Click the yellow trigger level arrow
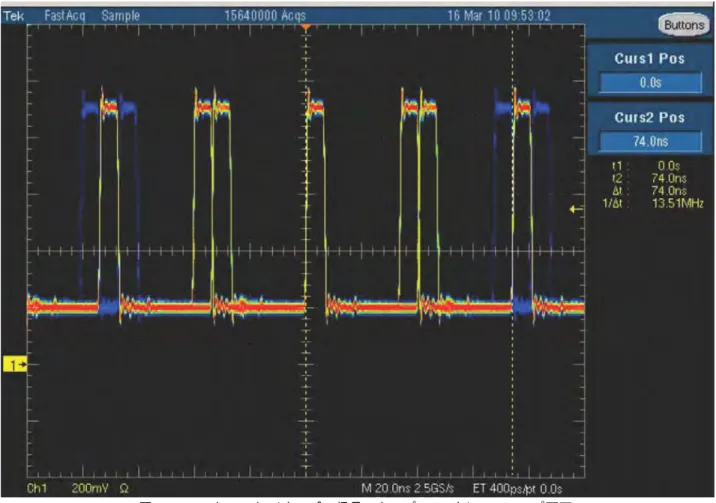The height and width of the screenshot is (503, 716). coord(576,210)
